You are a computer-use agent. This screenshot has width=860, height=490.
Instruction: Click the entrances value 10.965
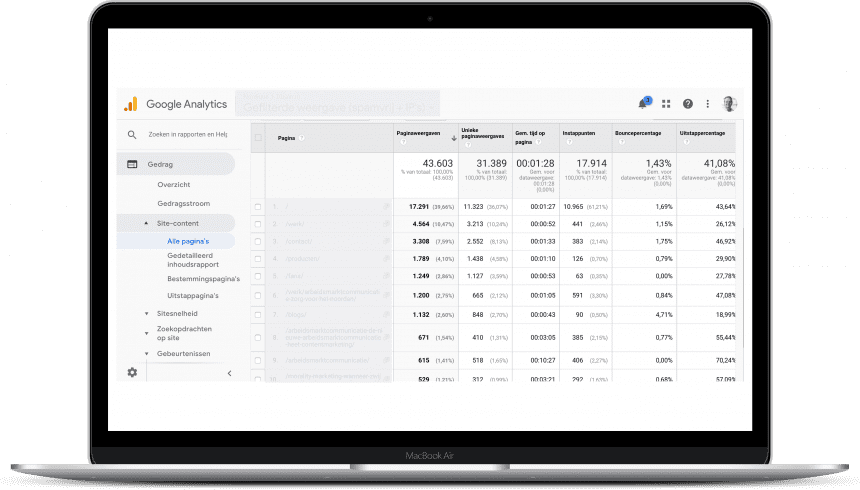click(x=573, y=207)
